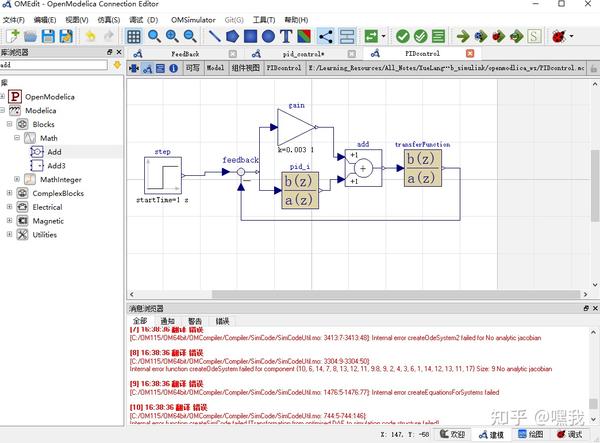Open the 帮助(H) menu
The width and height of the screenshot is (600, 443).
pos(296,20)
